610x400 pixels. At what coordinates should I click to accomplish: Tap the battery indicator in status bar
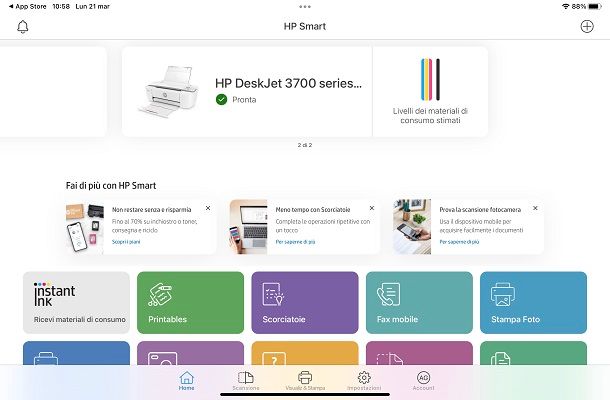(x=595, y=6)
